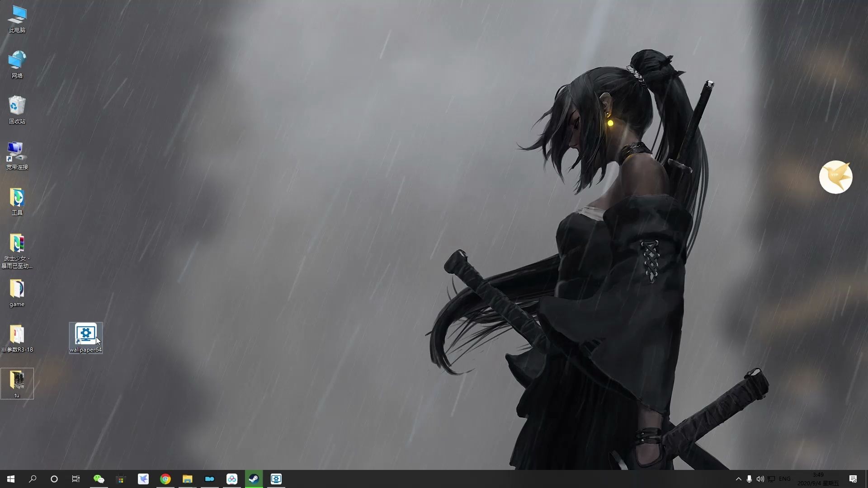This screenshot has height=488, width=868.
Task: Open Chrome browser from taskbar
Action: pyautogui.click(x=165, y=479)
